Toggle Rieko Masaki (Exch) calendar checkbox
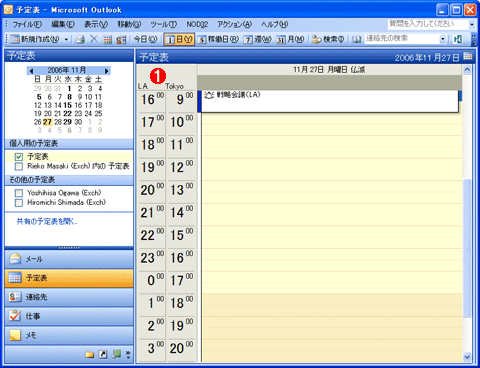Image resolution: width=480 pixels, height=368 pixels. tap(19, 166)
